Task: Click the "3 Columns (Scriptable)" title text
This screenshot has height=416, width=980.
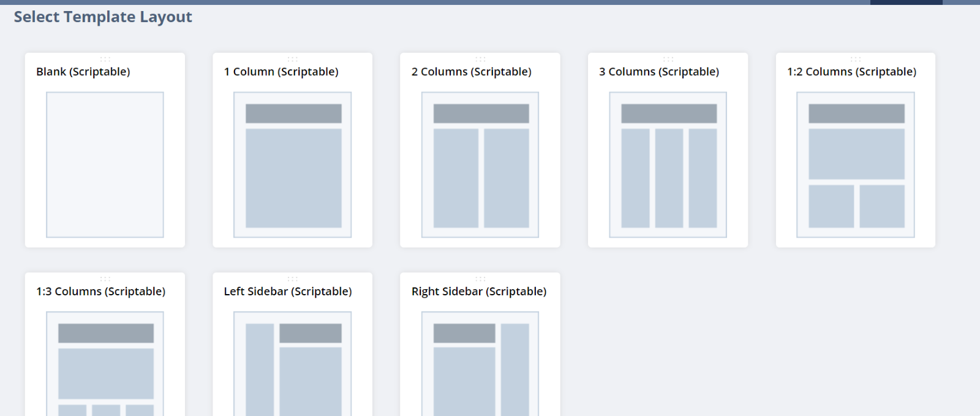Action: (659, 72)
